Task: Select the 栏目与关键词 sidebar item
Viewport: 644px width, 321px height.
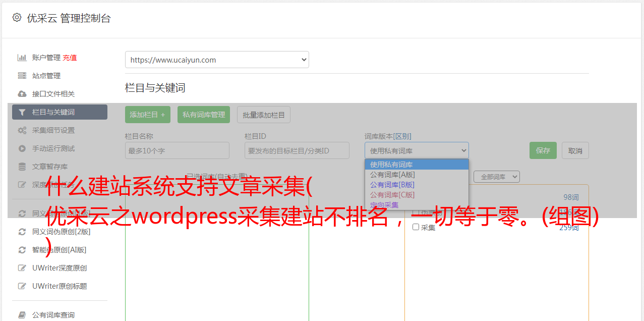Action: tap(60, 112)
